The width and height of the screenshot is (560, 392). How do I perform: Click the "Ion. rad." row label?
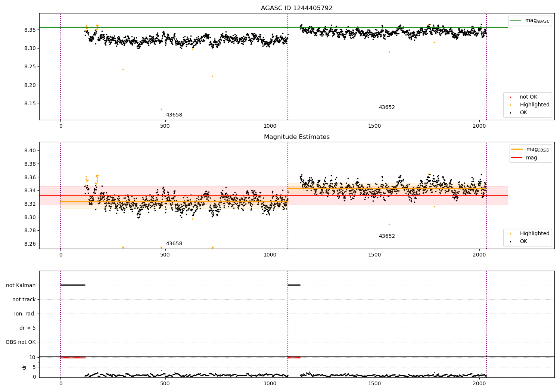click(x=25, y=314)
